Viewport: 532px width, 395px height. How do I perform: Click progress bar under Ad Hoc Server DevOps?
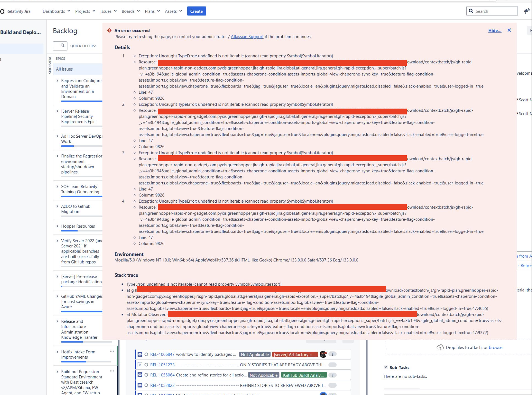click(x=82, y=146)
